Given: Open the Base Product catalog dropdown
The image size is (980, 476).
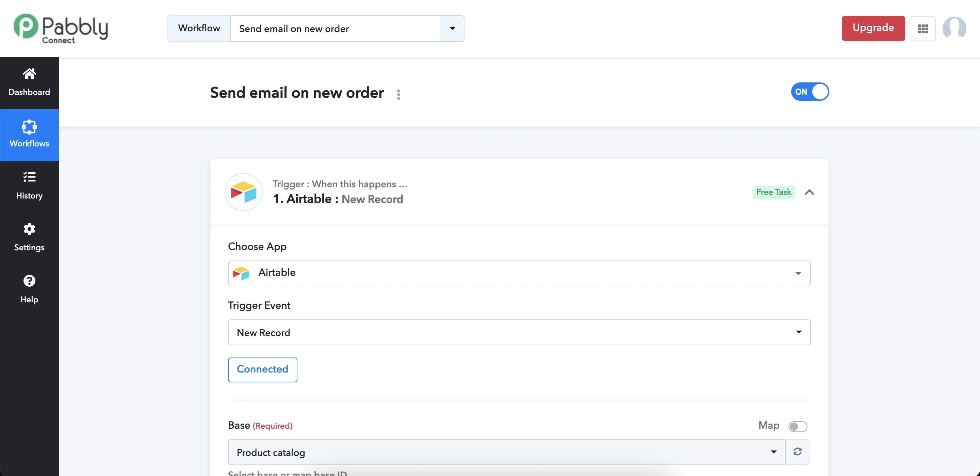Looking at the screenshot, I should [506, 452].
